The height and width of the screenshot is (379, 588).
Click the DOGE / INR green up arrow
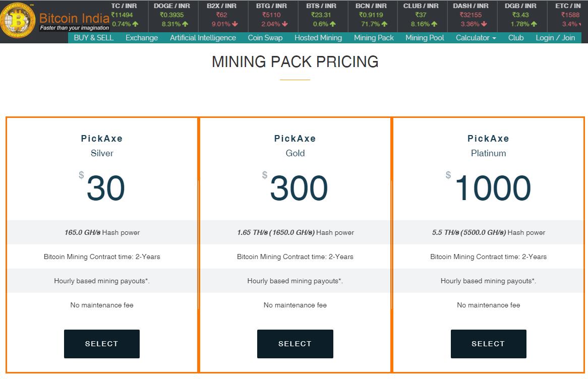[185, 24]
